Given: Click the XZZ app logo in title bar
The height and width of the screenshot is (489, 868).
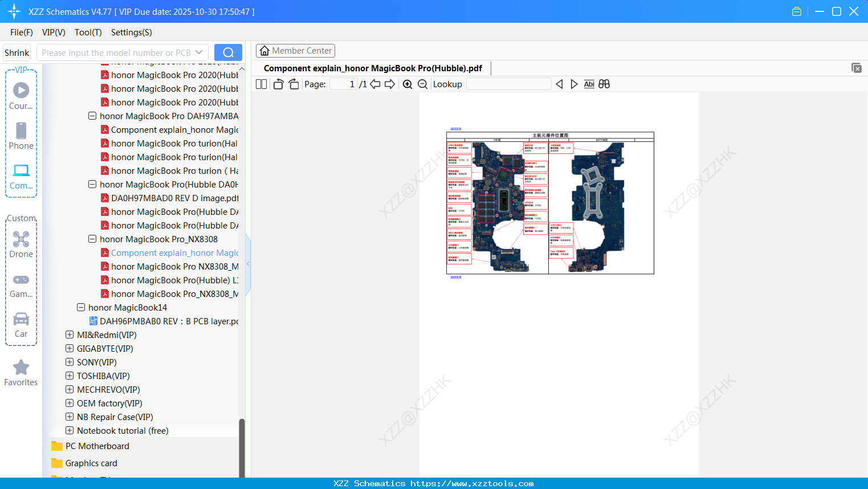Looking at the screenshot, I should pos(14,11).
